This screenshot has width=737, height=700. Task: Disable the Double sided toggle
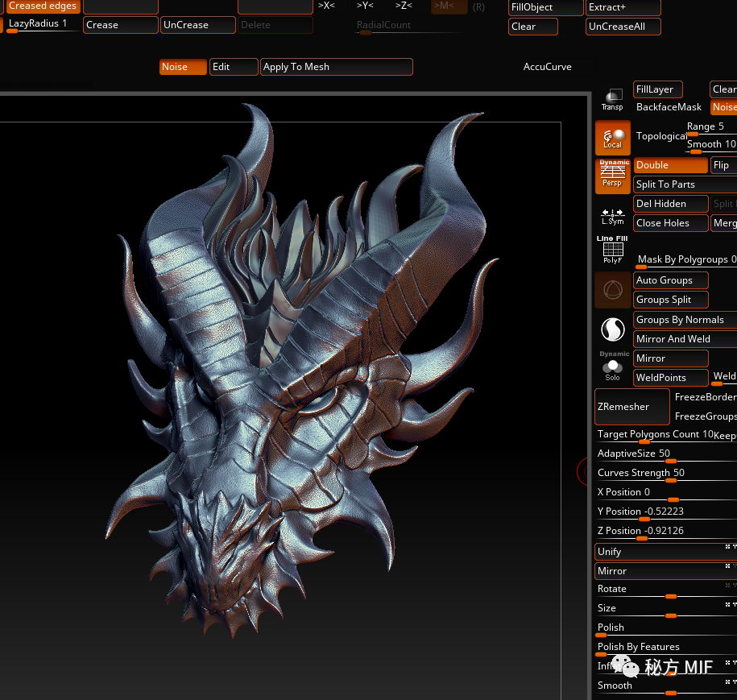(670, 165)
